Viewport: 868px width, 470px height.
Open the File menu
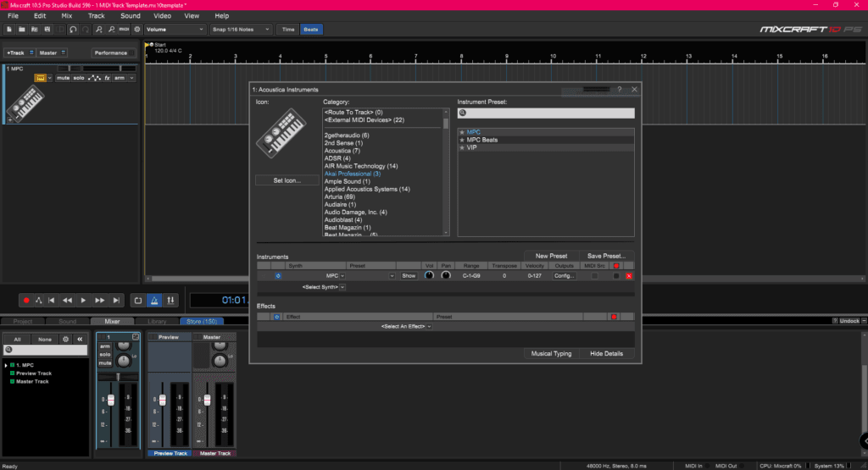[x=13, y=16]
